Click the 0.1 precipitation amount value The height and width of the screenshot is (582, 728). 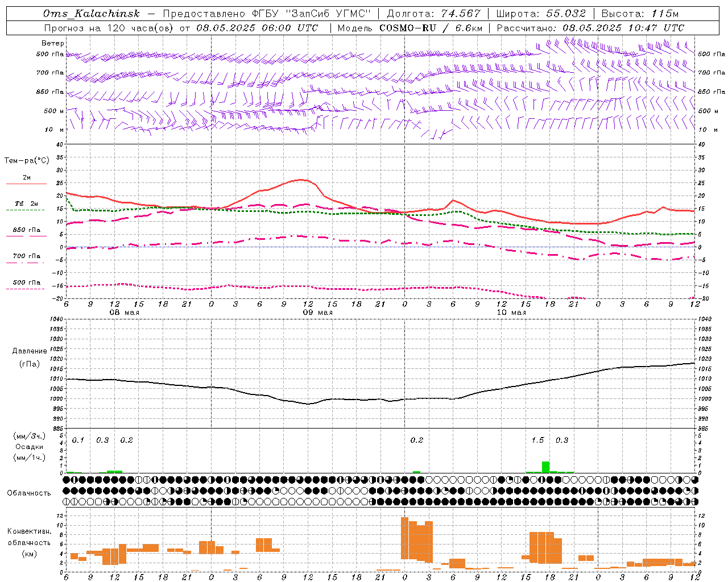coord(78,440)
